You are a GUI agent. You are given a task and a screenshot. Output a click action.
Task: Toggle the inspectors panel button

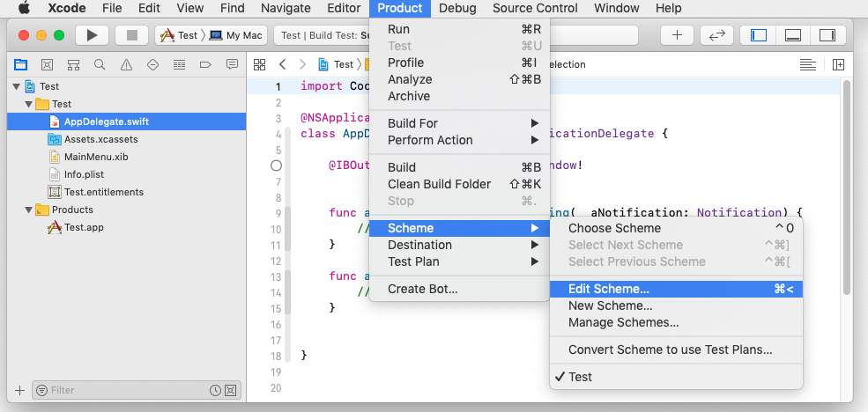coord(827,35)
